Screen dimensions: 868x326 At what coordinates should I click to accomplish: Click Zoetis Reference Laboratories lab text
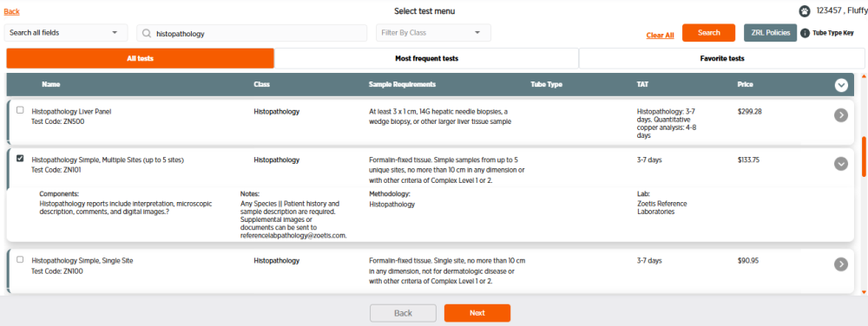click(662, 207)
